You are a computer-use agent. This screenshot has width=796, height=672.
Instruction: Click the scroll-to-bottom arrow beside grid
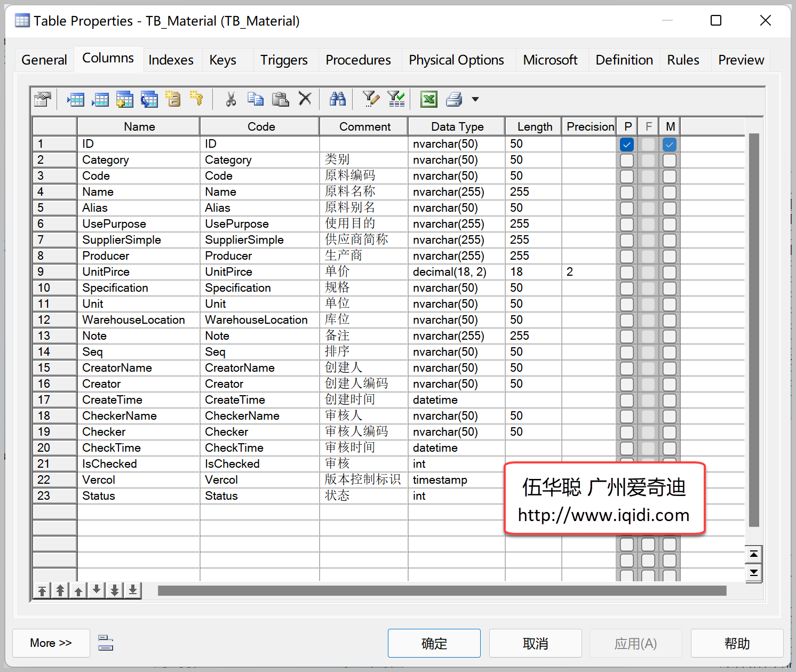tap(753, 573)
